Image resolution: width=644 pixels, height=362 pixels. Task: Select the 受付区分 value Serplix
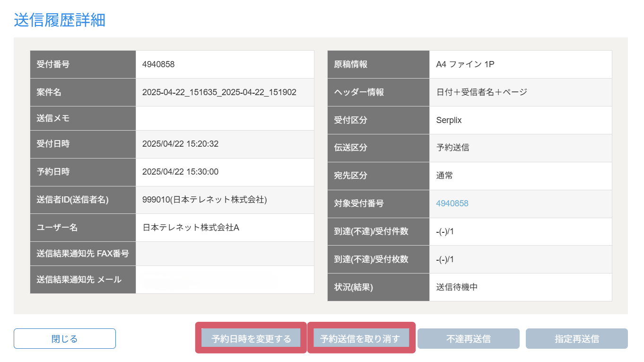[x=449, y=120]
